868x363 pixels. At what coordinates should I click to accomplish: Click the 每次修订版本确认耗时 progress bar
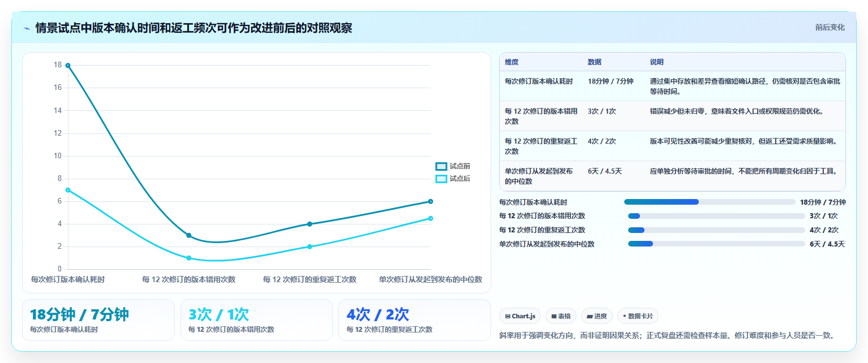point(710,202)
